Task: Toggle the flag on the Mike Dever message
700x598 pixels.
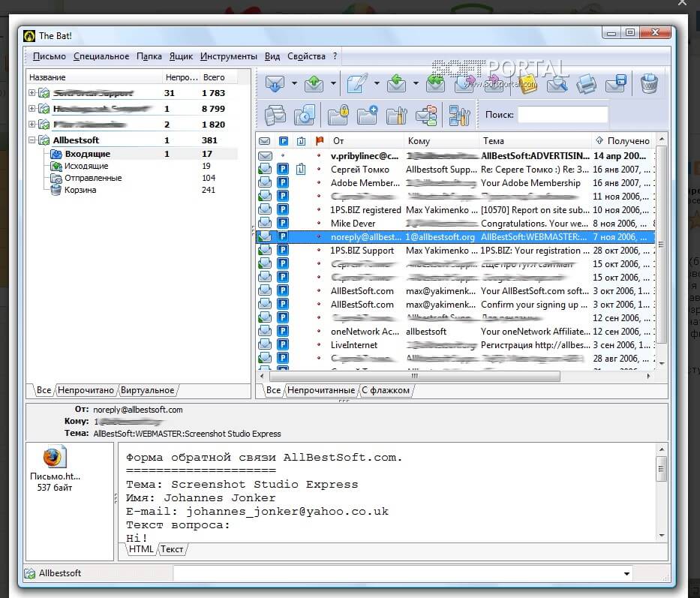Action: click(319, 224)
